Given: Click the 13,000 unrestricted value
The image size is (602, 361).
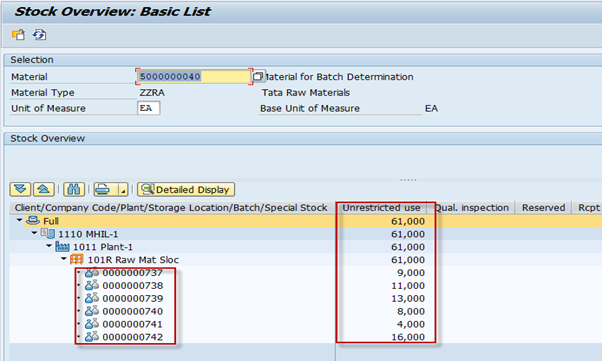Looking at the screenshot, I should (x=408, y=298).
